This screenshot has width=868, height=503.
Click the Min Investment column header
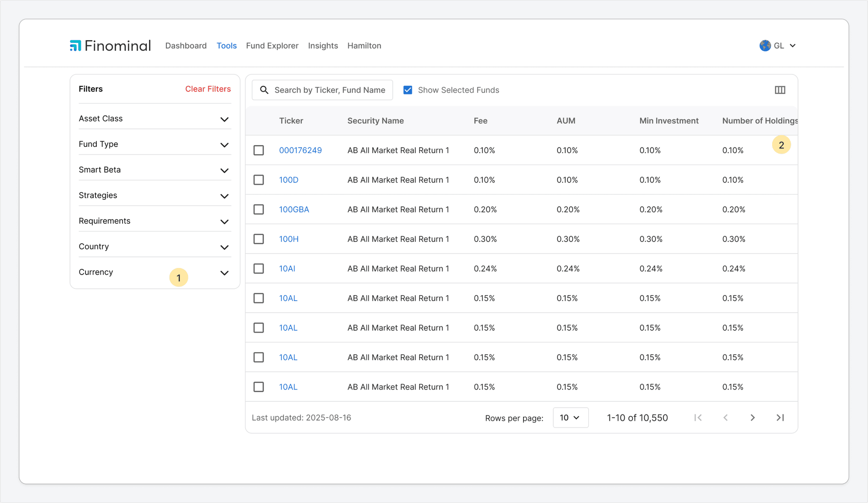coord(669,121)
